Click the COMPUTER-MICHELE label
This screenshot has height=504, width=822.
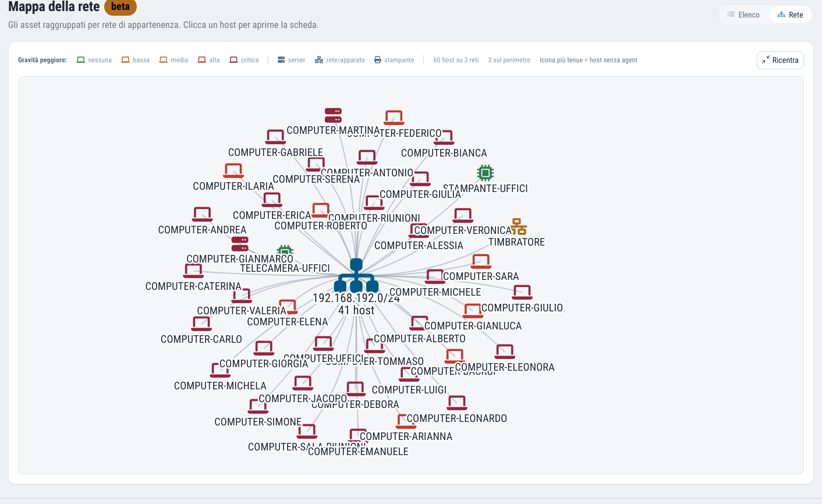(x=435, y=292)
